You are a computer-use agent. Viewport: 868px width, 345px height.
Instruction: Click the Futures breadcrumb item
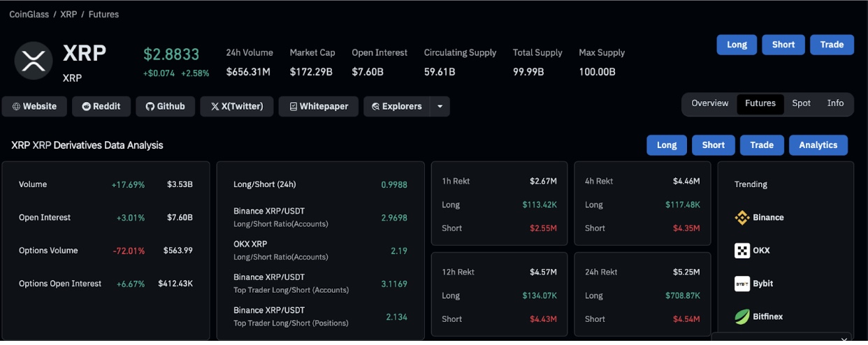click(103, 15)
